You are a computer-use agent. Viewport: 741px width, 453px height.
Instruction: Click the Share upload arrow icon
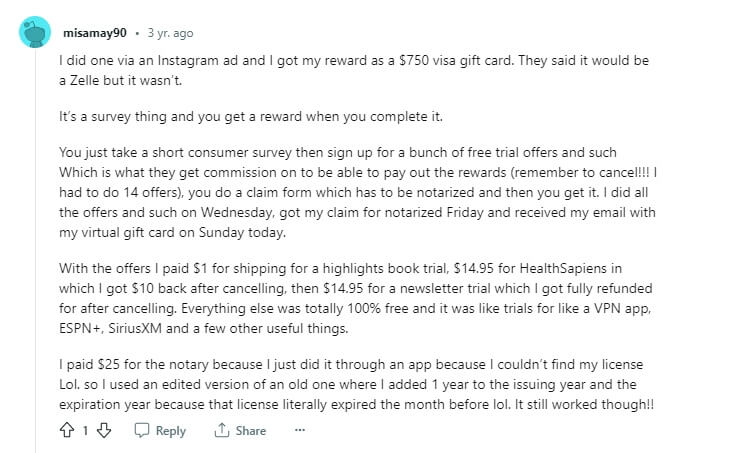(222, 430)
